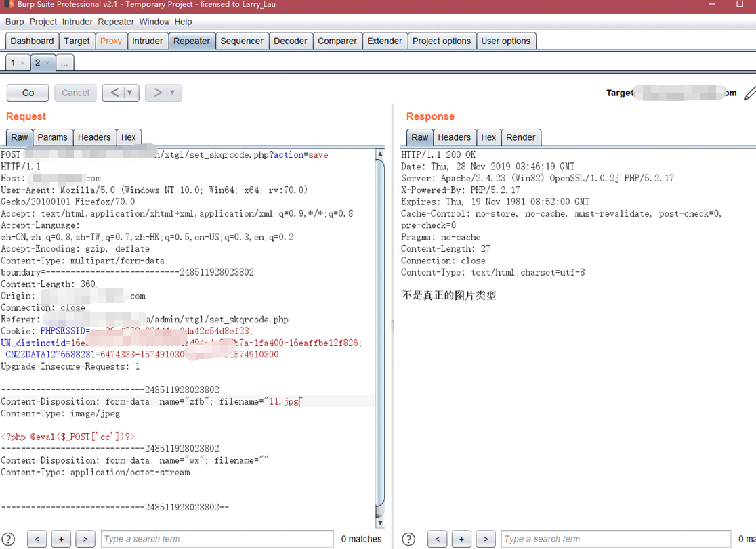756x549 pixels.
Task: Open the Project menu
Action: point(43,22)
